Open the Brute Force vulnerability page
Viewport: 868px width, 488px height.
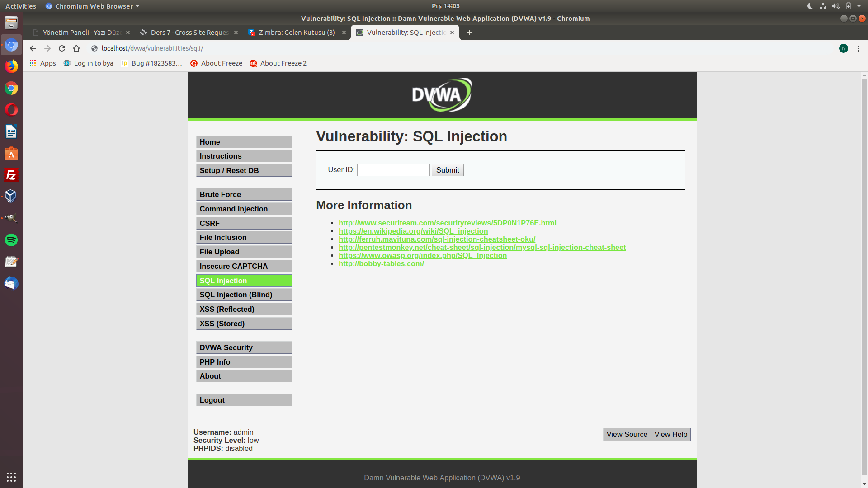tap(244, 194)
